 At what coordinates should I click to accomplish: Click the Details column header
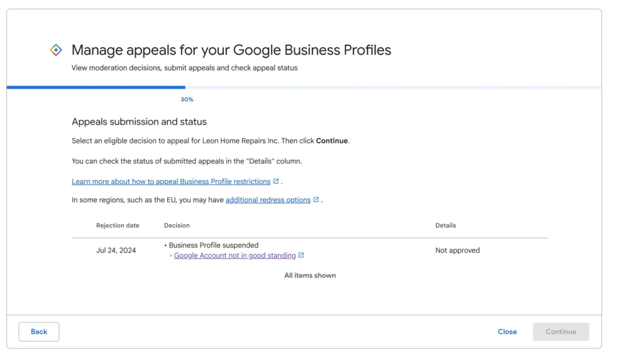tap(446, 225)
